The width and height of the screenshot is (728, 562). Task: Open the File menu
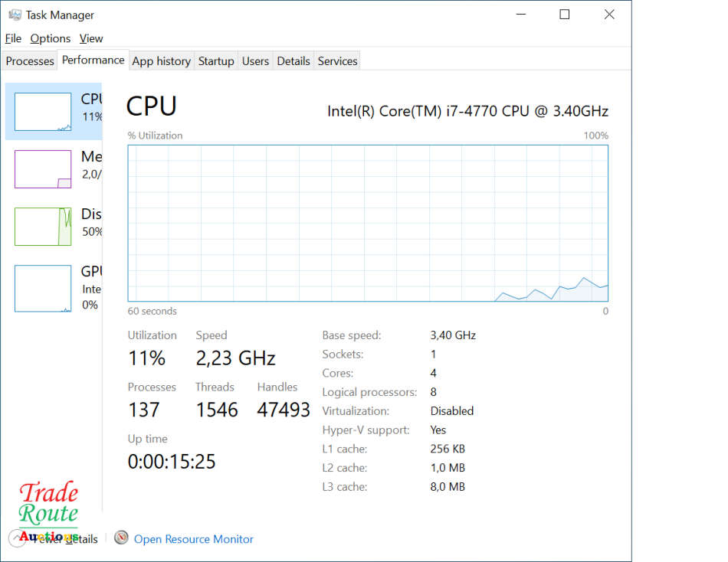(x=13, y=38)
